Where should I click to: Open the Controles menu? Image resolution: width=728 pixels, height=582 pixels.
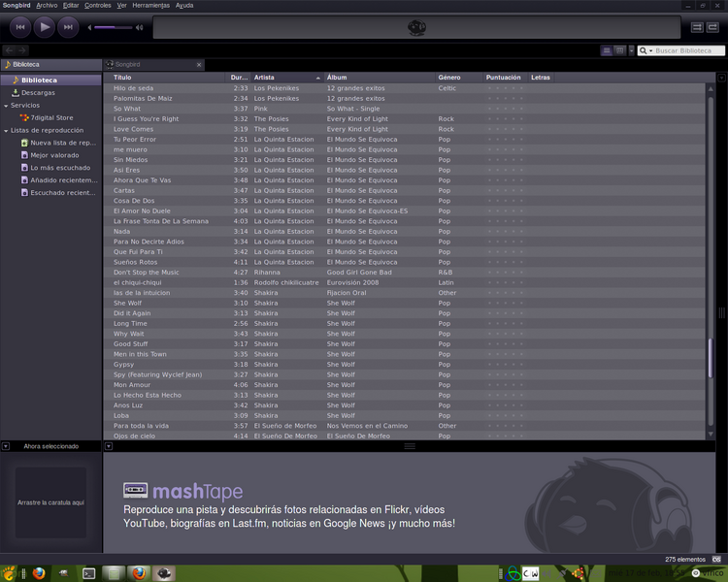click(98, 5)
